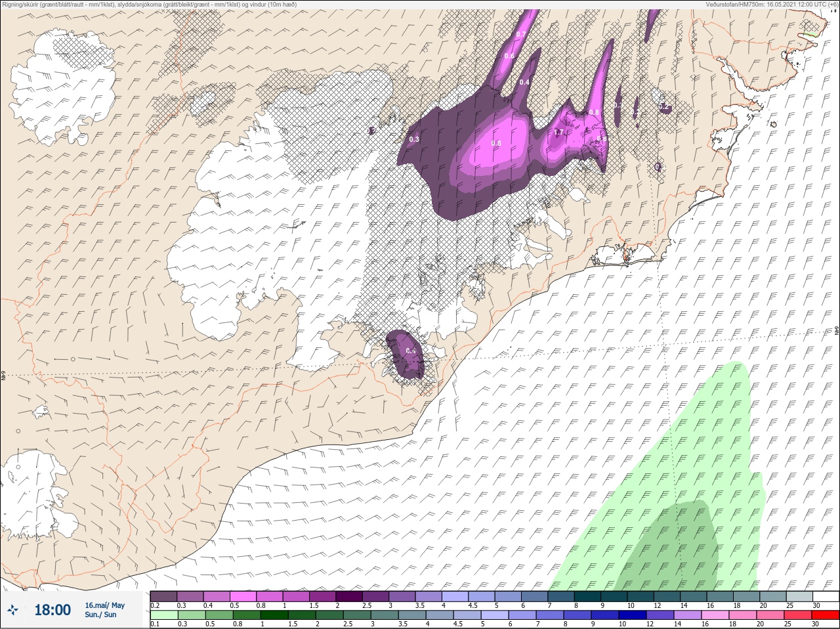Pick the lower-row legend swatch at 20
Viewport: 840px width, 629px height.
pyautogui.click(x=770, y=615)
